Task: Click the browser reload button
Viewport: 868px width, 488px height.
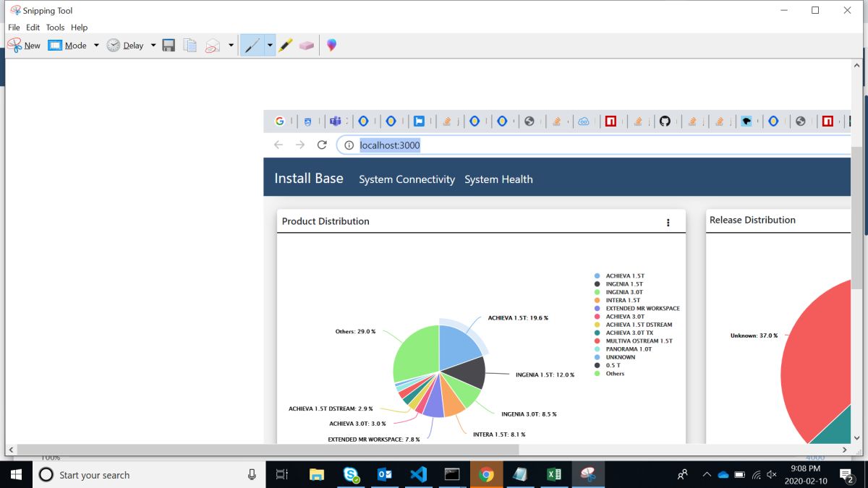Action: [322, 145]
